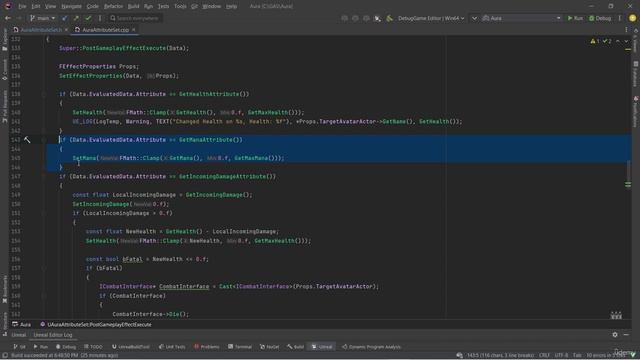This screenshot has height=360, width=640.
Task: Click the CRLF line separator indicator
Action: click(544, 355)
